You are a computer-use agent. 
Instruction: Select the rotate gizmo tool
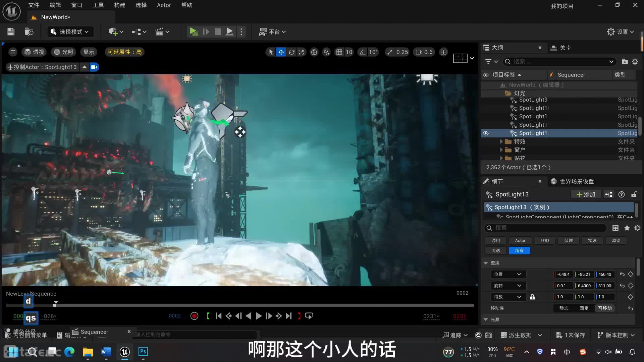pyautogui.click(x=291, y=52)
